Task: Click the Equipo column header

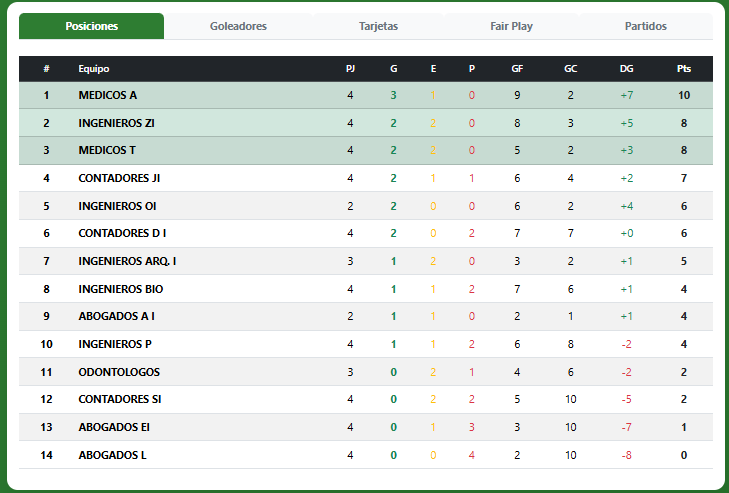Action: tap(94, 69)
